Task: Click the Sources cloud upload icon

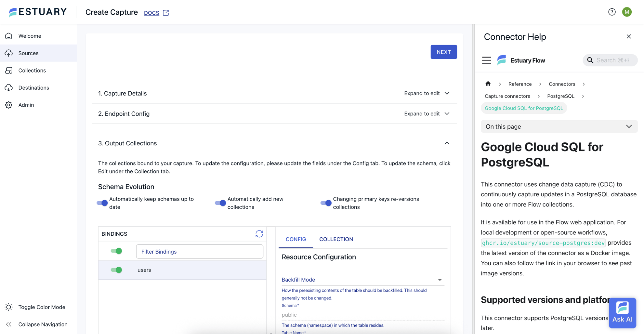Action: pos(9,53)
